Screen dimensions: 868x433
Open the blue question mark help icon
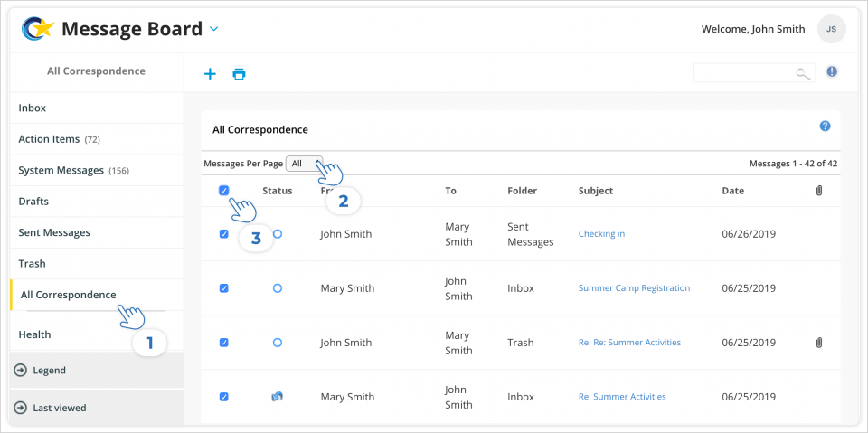point(825,127)
